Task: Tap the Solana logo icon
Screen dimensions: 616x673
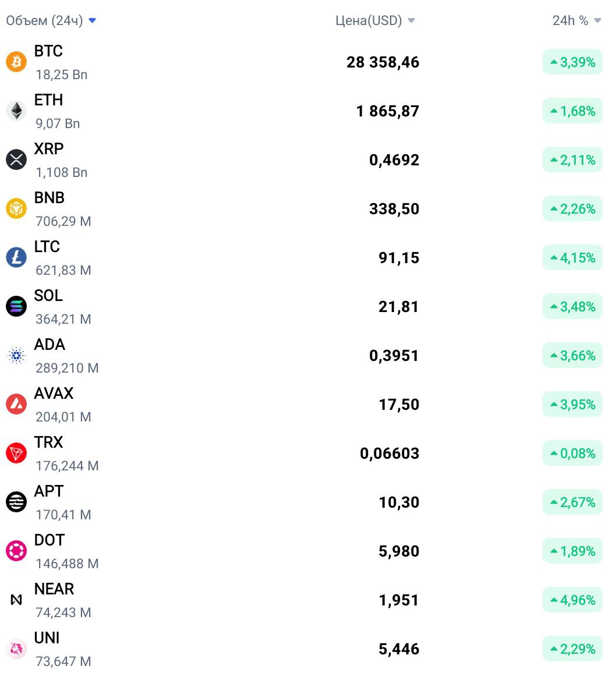Action: (x=16, y=306)
